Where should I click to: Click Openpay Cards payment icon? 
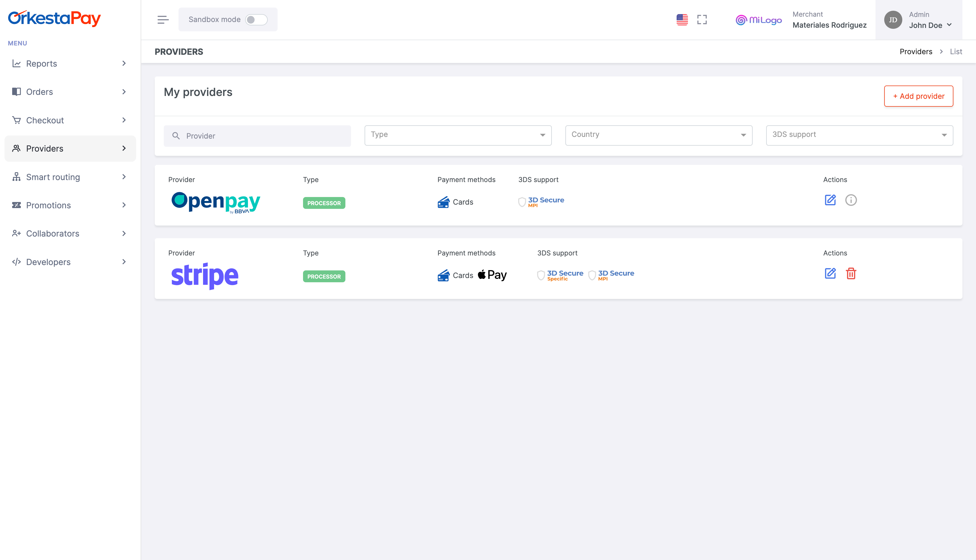443,202
